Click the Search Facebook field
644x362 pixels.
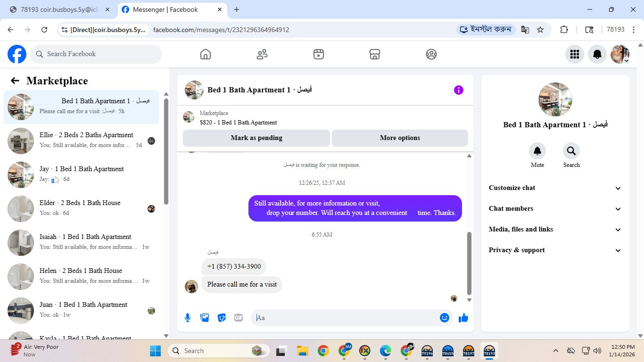click(96, 54)
